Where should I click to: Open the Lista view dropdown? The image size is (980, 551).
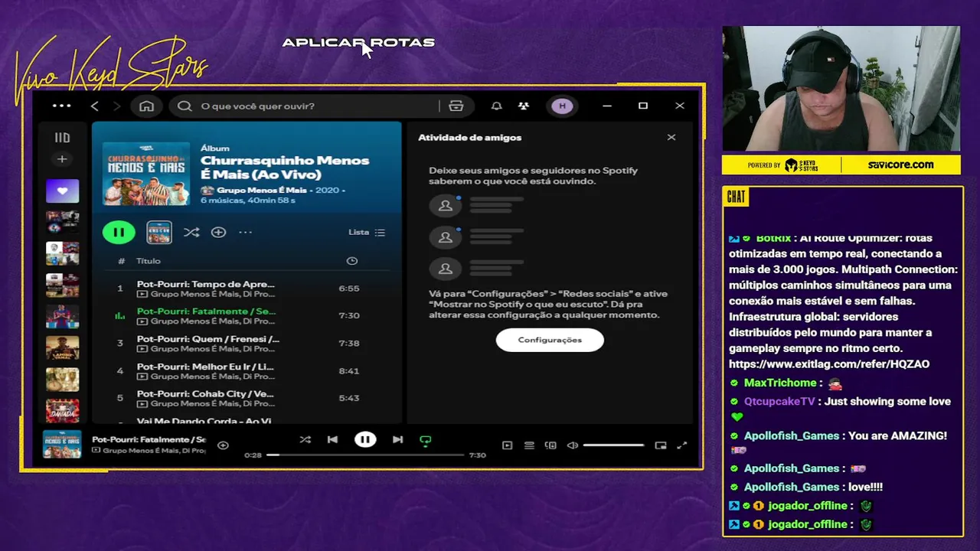tap(367, 232)
